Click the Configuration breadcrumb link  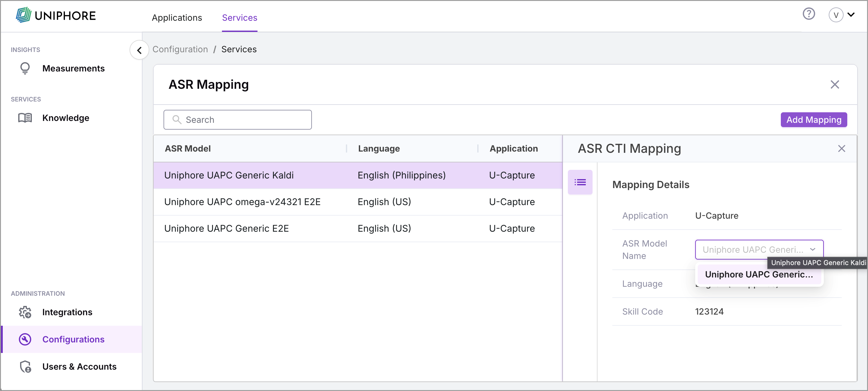tap(180, 49)
